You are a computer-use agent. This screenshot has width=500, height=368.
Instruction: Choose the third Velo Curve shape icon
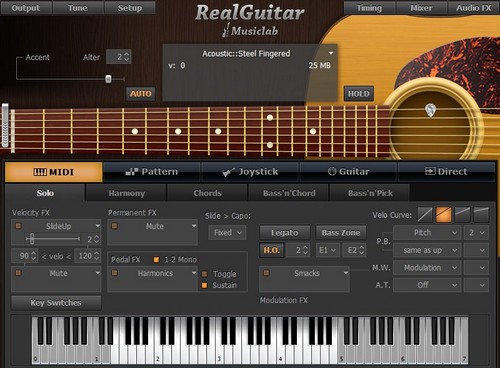coord(462,215)
